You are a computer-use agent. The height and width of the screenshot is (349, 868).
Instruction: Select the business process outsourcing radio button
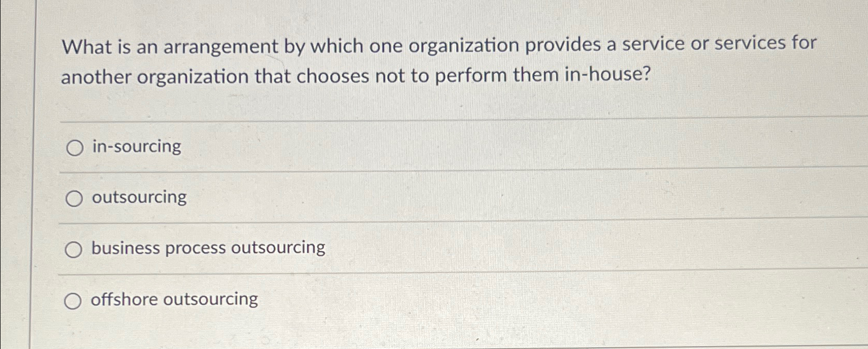click(75, 249)
